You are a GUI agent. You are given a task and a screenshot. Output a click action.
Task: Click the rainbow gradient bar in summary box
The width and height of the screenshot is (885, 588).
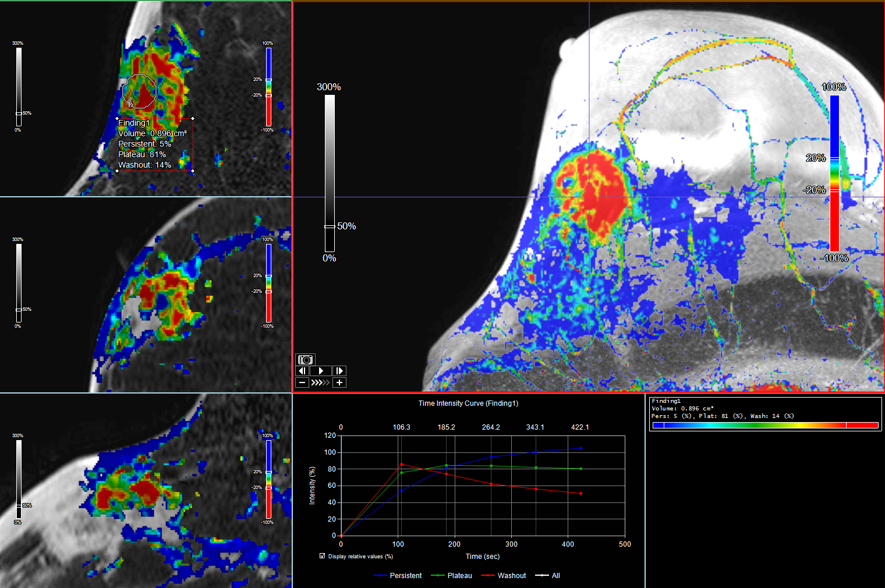(x=765, y=425)
